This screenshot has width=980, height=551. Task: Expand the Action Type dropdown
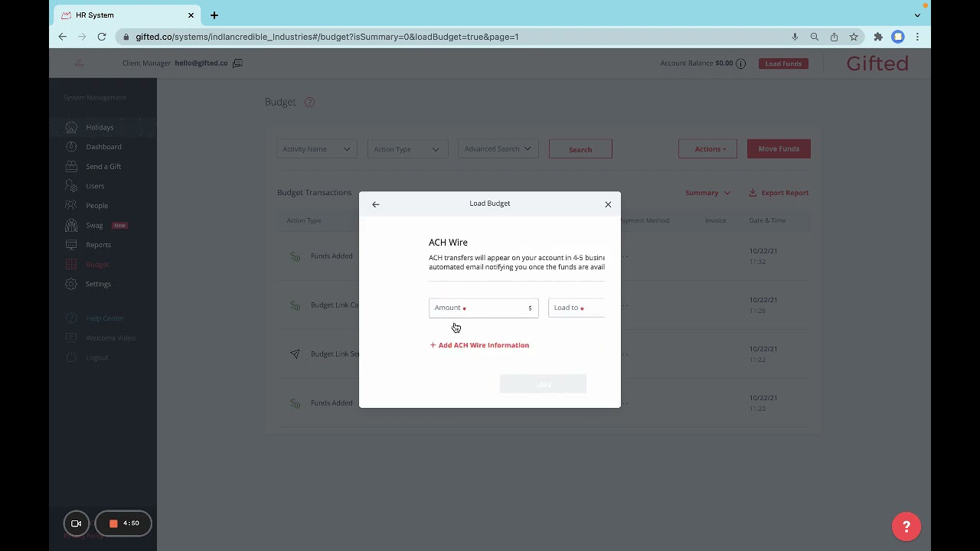point(407,149)
